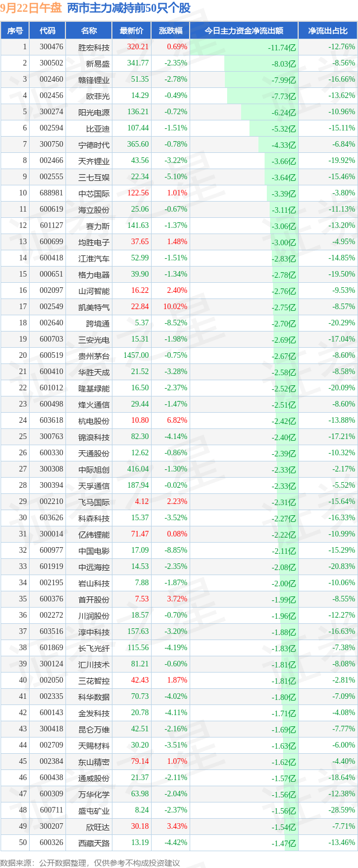This screenshot has width=358, height=868.
Task: Select stock name 阳光电源
Action: tap(94, 112)
